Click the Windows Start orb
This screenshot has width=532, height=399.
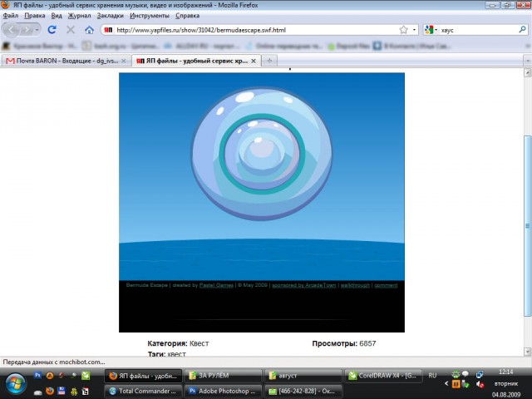pos(15,384)
